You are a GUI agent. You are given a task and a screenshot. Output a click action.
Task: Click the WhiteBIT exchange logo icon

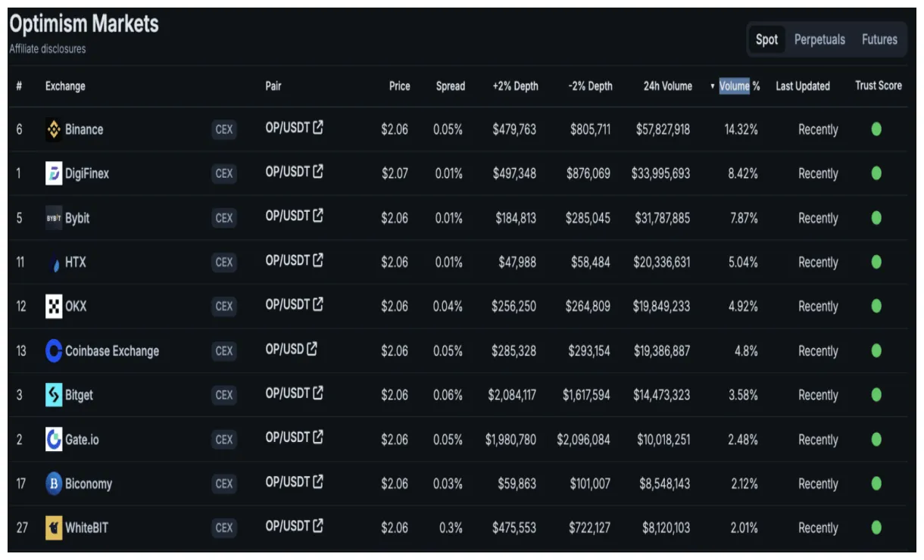click(x=54, y=527)
